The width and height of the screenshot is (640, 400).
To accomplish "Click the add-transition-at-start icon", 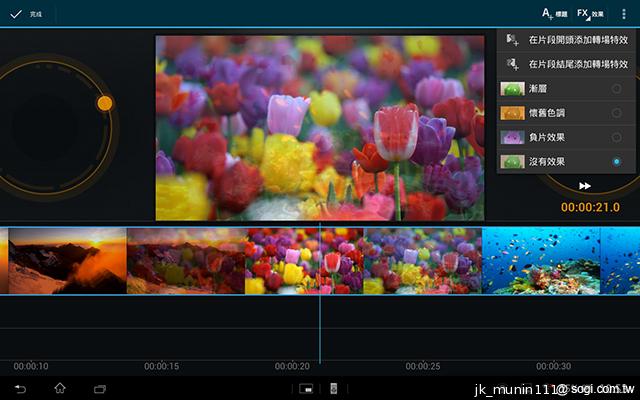I will (512, 40).
